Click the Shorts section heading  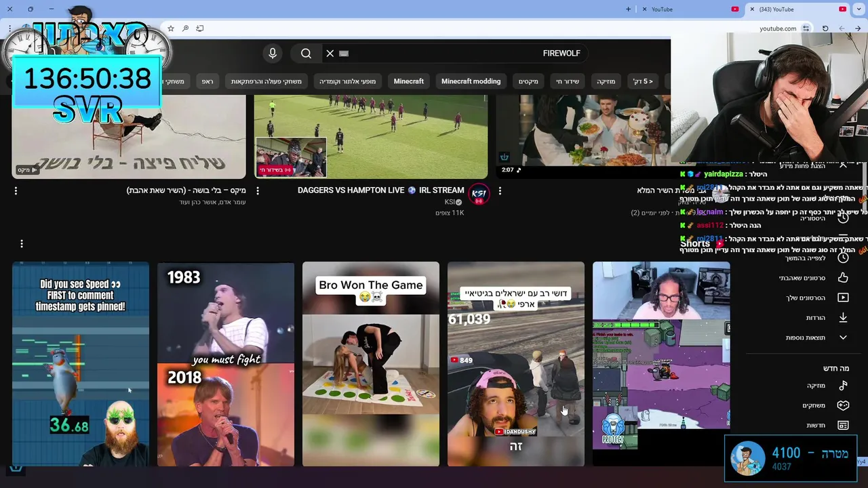tap(695, 244)
